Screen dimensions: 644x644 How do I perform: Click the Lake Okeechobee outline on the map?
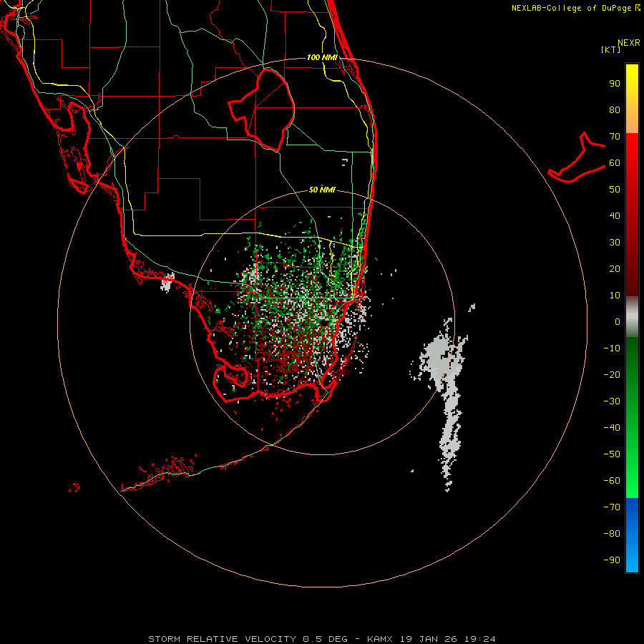[x=262, y=109]
